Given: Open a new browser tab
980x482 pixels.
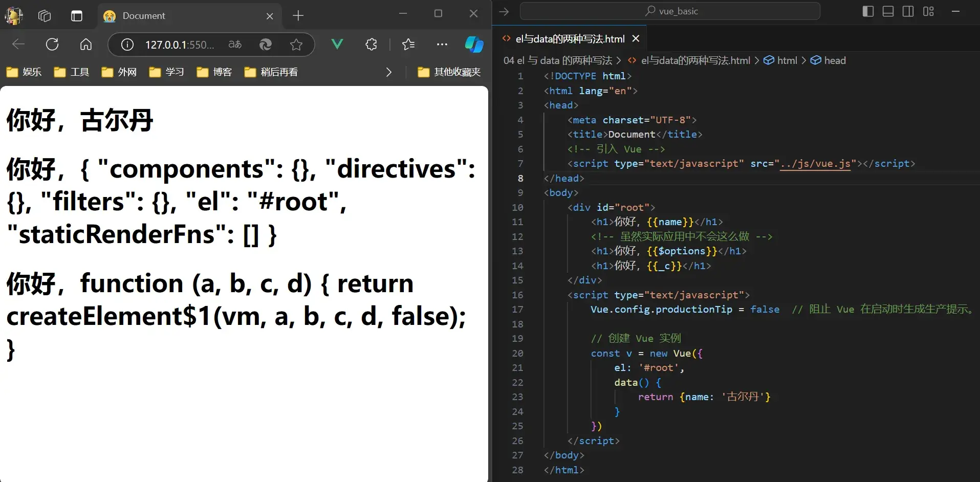Looking at the screenshot, I should [298, 16].
